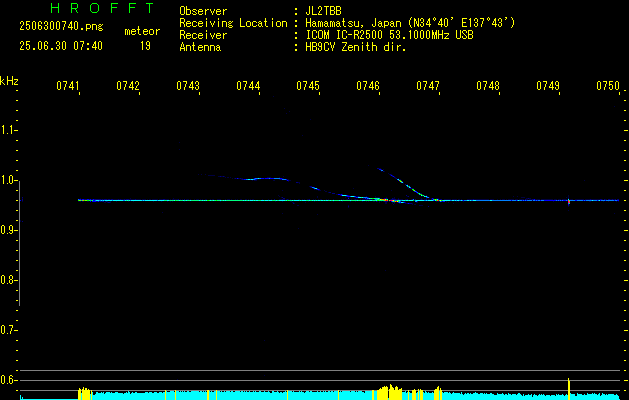Click the HROFFT title text
This screenshot has width=629, height=400.
[x=103, y=8]
